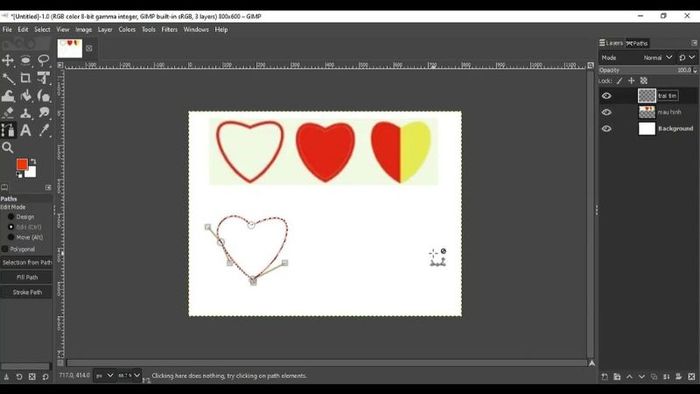The width and height of the screenshot is (700, 394).
Task: Toggle lock pixels for layer
Action: pos(619,81)
